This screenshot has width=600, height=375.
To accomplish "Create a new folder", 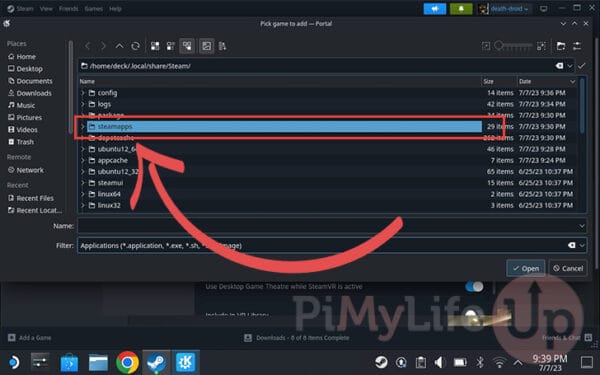I will (561, 46).
